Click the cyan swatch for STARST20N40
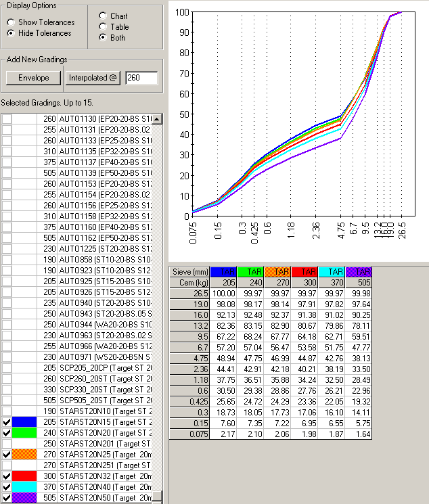Screen dimensions: 429x504 point(25,486)
